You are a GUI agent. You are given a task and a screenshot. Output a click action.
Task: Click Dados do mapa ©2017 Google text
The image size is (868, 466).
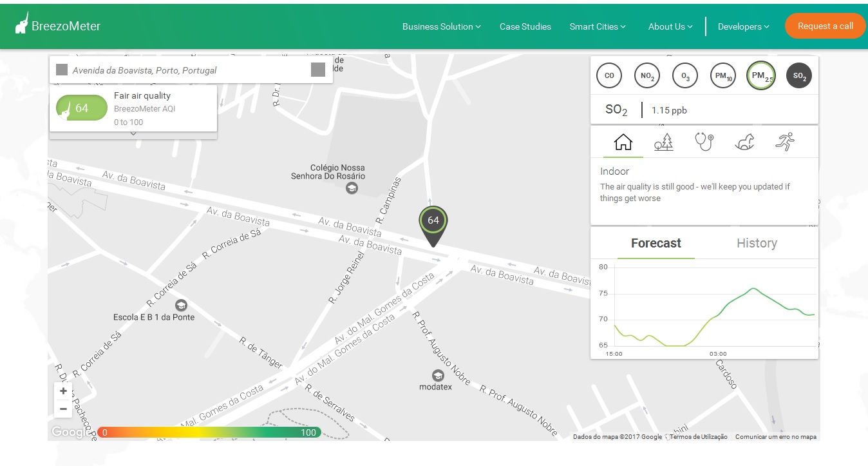(618, 437)
